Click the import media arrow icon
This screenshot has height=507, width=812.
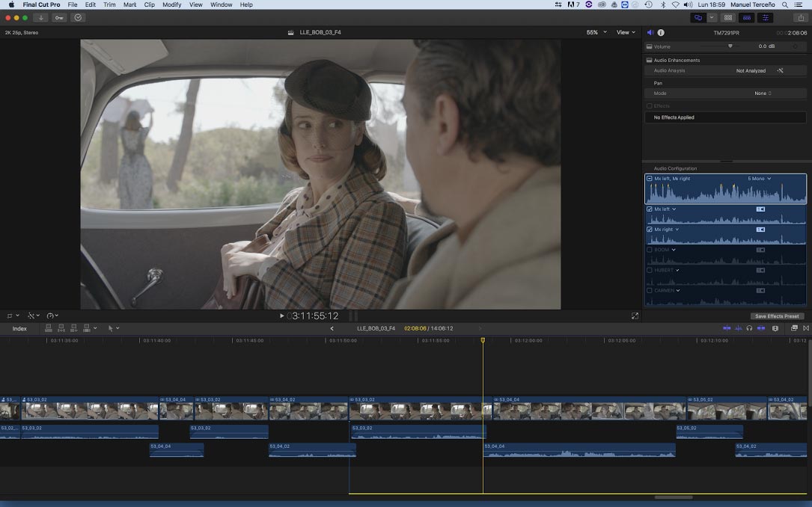[41, 18]
